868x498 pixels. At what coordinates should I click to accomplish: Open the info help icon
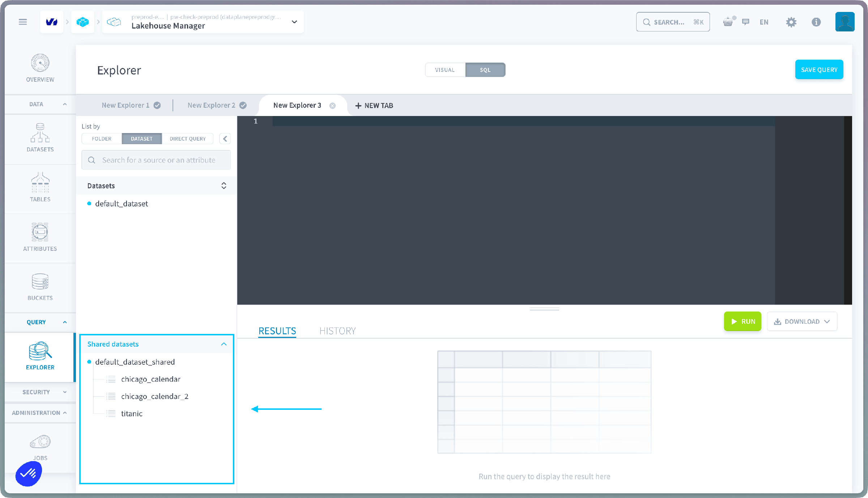click(816, 22)
